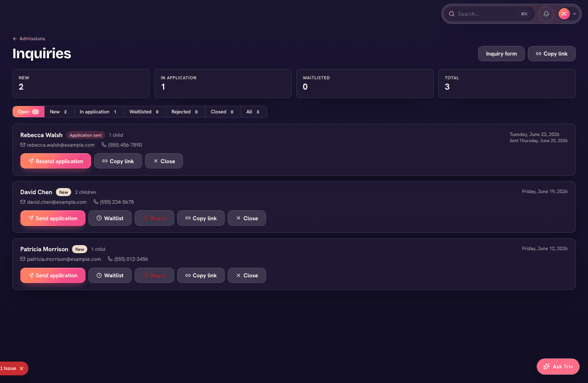Select the Open filter tab
Screen dimensions: 588x383
tap(28, 112)
